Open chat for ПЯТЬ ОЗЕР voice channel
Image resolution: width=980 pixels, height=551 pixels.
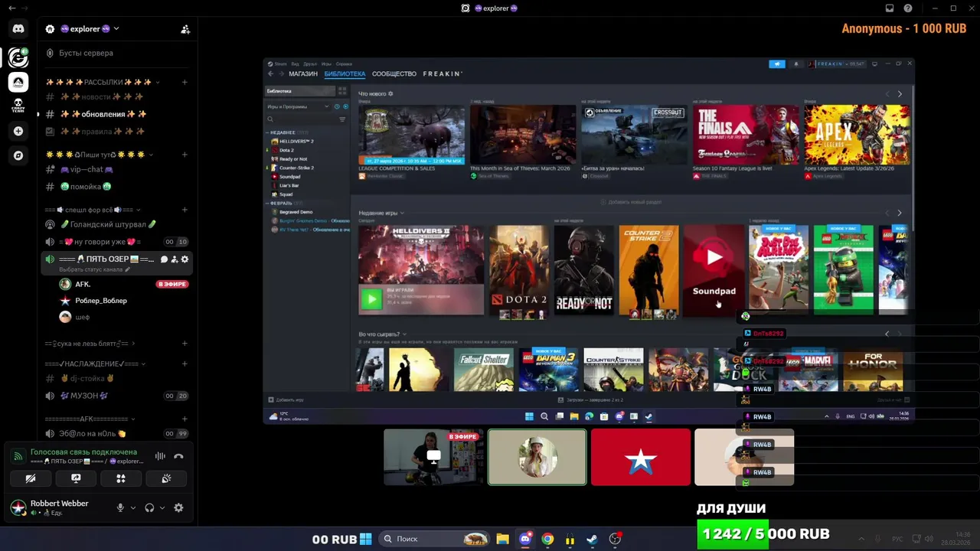click(x=164, y=259)
